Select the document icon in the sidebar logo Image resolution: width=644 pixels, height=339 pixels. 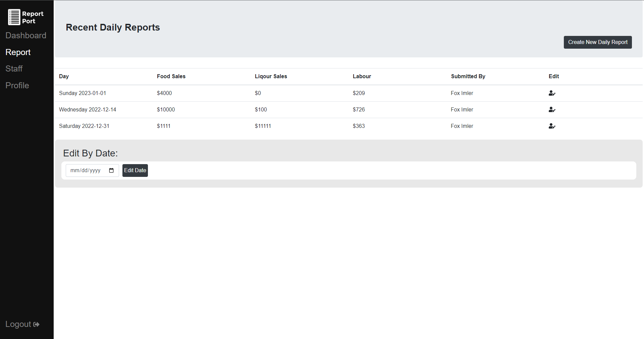click(x=13, y=17)
